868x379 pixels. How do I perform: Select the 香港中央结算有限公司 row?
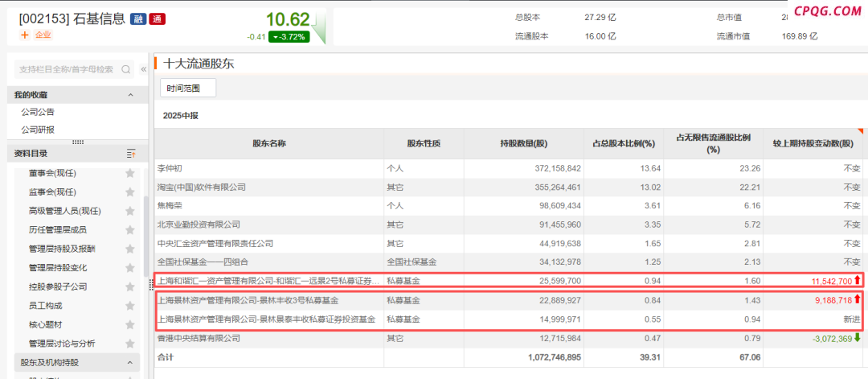point(509,339)
